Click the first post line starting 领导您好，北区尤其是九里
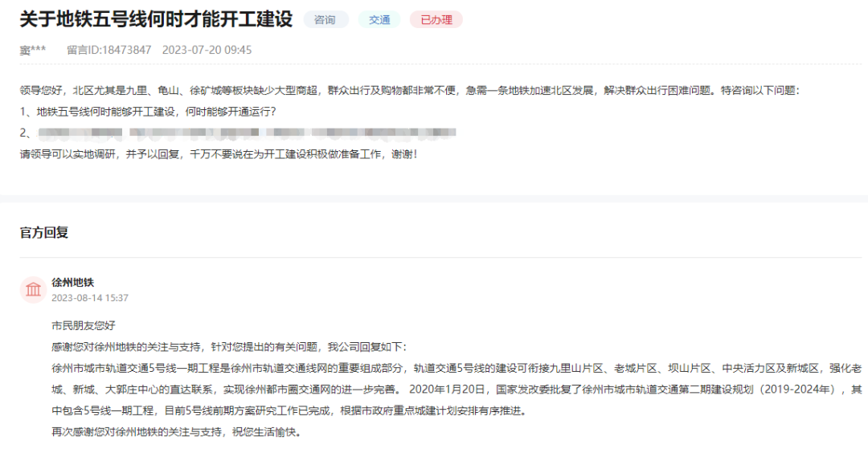 click(410, 90)
